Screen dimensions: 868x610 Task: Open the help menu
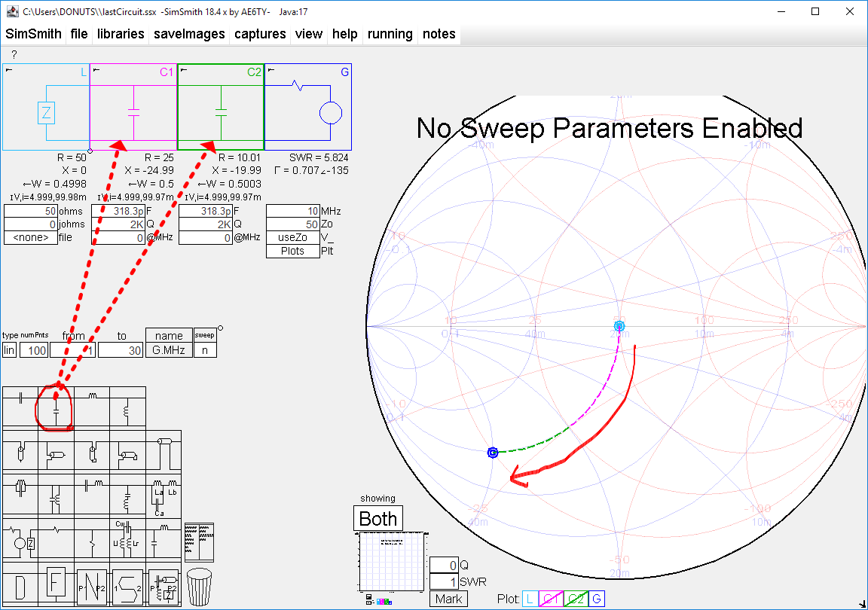pos(345,34)
